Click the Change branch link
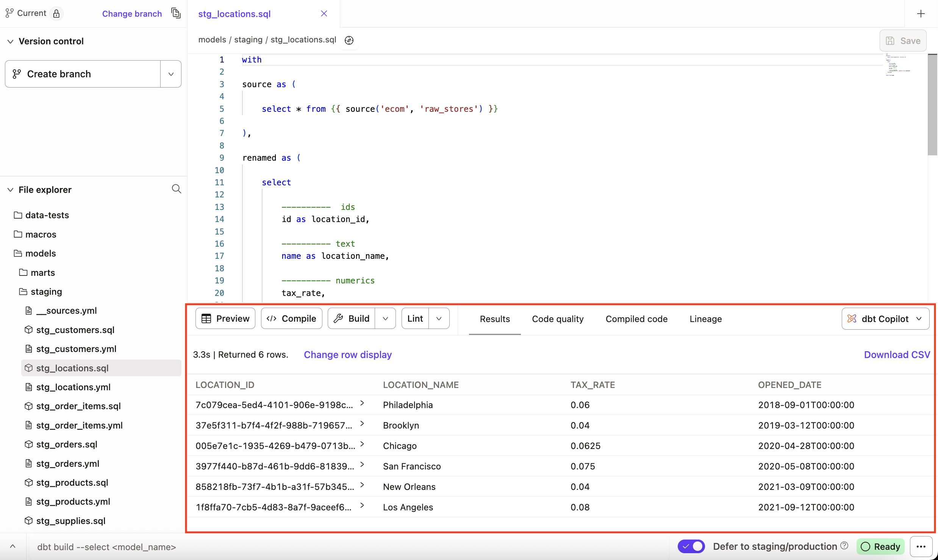 pos(132,13)
